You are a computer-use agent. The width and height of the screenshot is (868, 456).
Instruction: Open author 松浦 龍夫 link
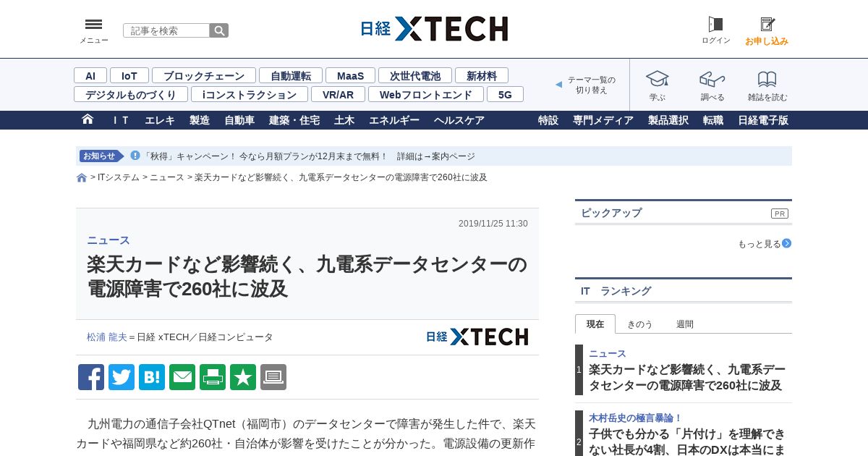click(107, 337)
